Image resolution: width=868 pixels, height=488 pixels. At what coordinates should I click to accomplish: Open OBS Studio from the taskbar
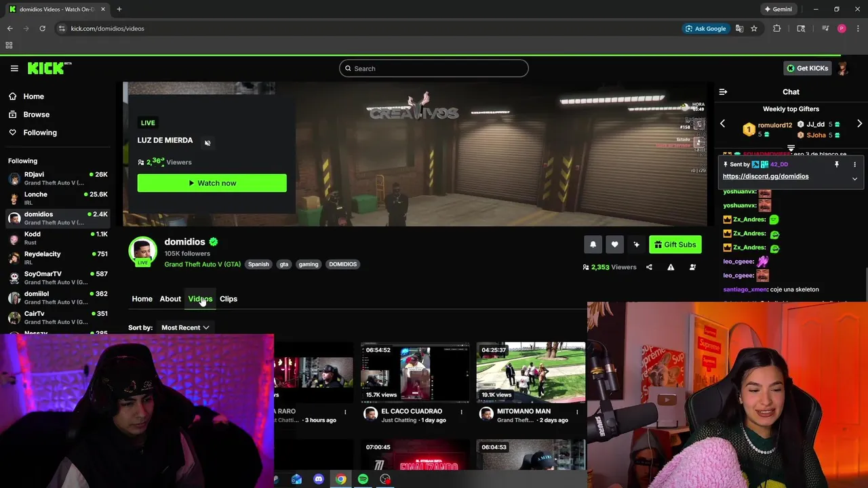[385, 479]
